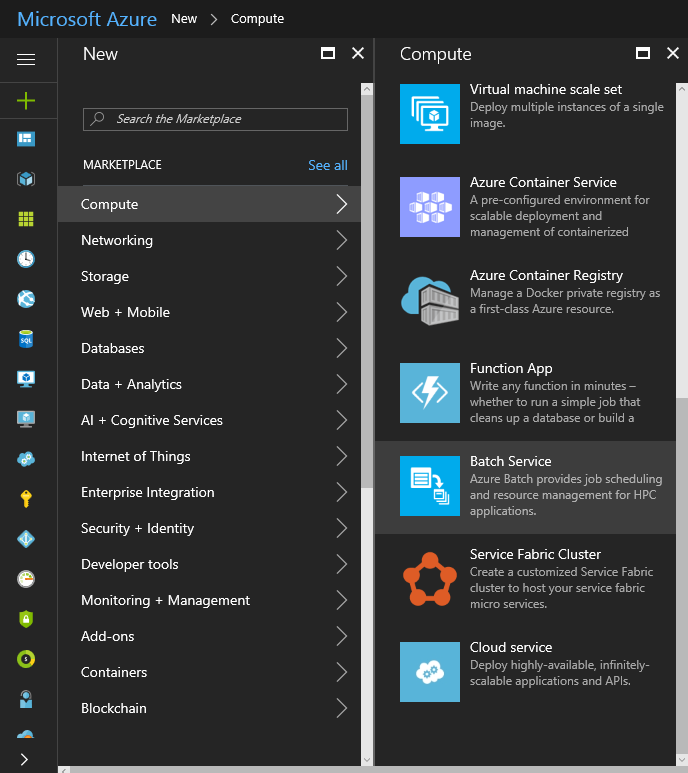Open the cloud services gear icon in the sidebar
The height and width of the screenshot is (773, 688).
coord(26,459)
